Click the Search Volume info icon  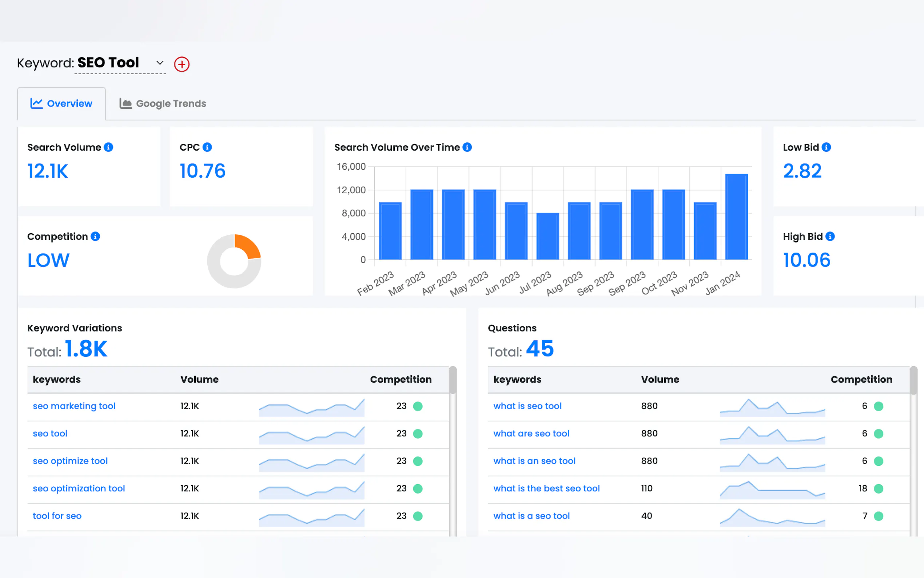tap(108, 147)
